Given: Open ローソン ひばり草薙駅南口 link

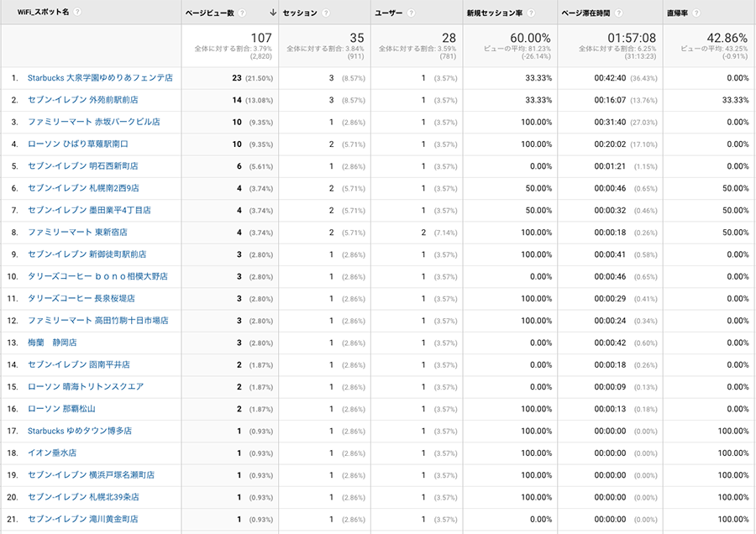Looking at the screenshot, I should [x=77, y=144].
